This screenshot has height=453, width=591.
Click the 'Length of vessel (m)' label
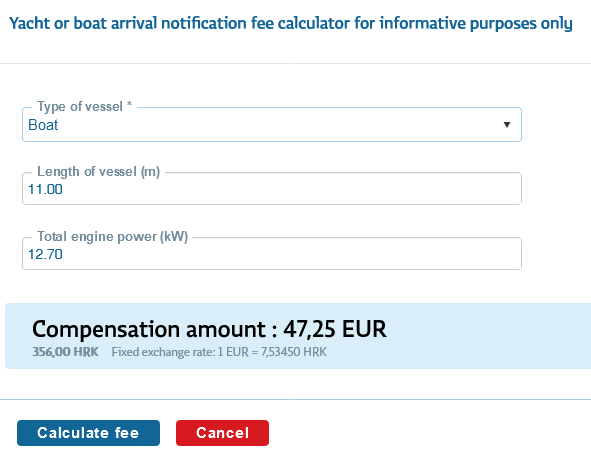98,171
